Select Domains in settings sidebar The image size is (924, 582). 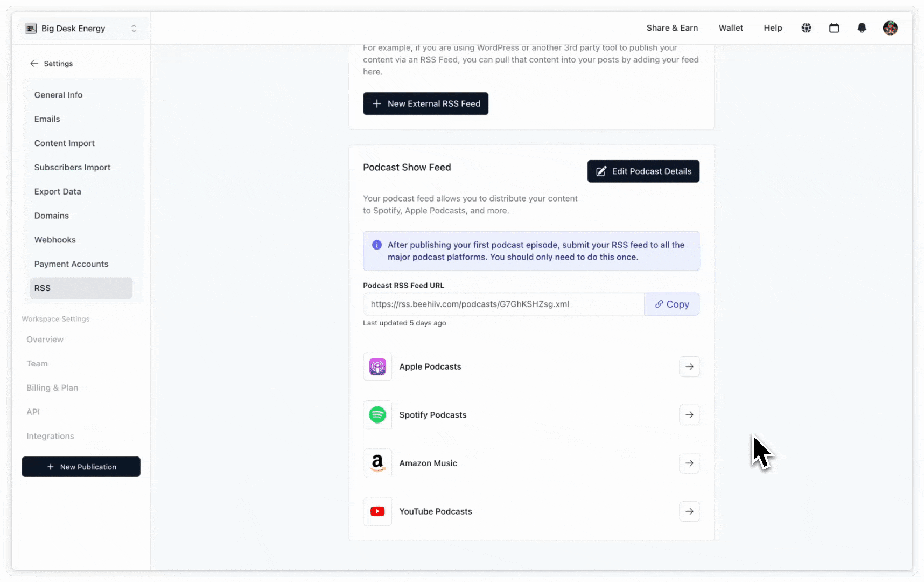coord(52,216)
